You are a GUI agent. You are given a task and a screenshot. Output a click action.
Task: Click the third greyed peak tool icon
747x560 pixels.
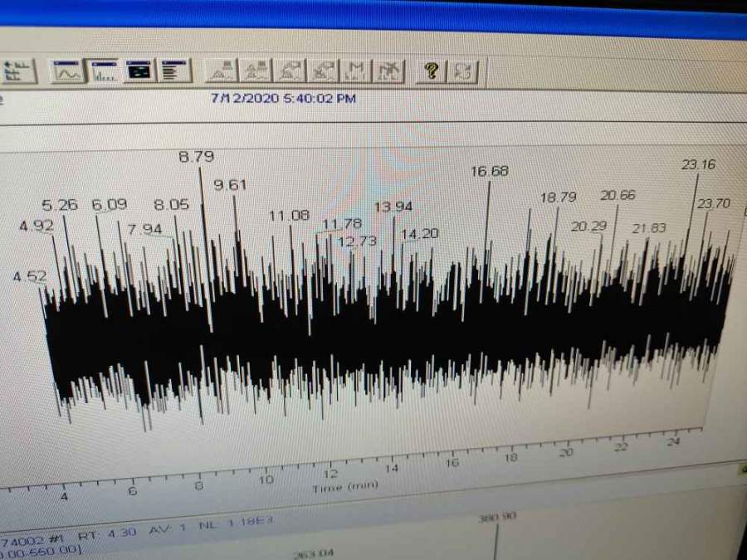click(290, 71)
